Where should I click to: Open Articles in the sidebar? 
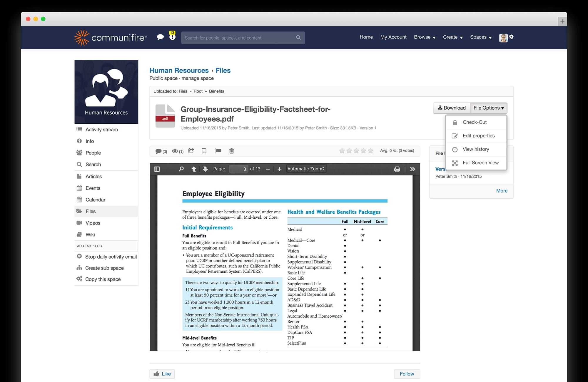[x=106, y=176]
